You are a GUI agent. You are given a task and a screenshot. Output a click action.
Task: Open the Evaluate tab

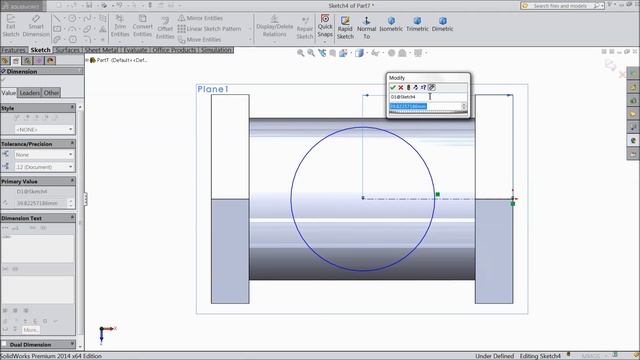(135, 50)
